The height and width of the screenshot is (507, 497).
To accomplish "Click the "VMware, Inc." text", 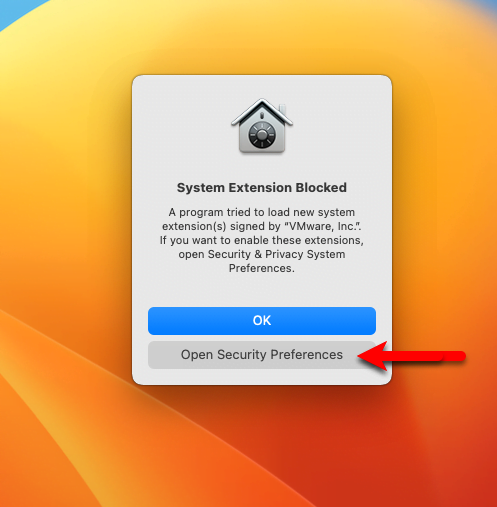I will click(322, 226).
